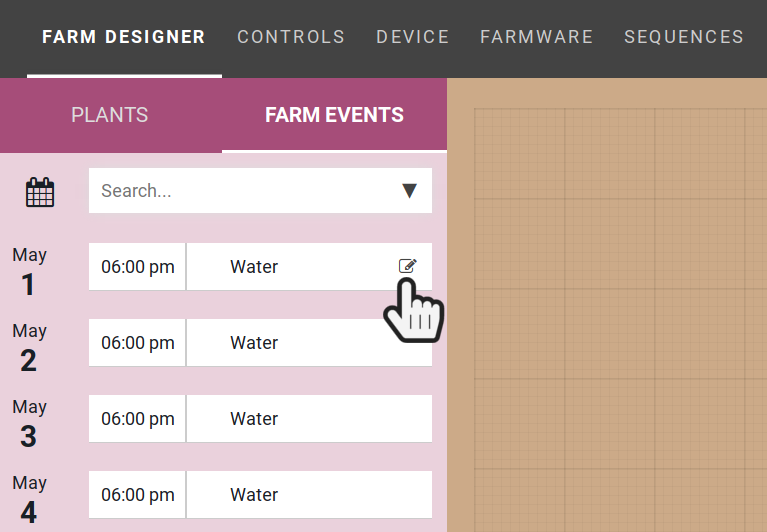Open the Farmware page
The image size is (767, 532).
pos(537,37)
